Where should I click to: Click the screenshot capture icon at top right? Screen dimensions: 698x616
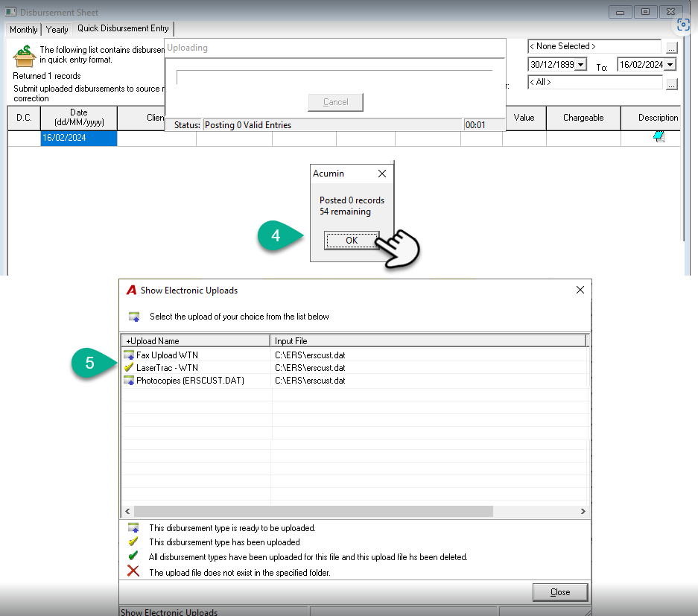pyautogui.click(x=683, y=25)
